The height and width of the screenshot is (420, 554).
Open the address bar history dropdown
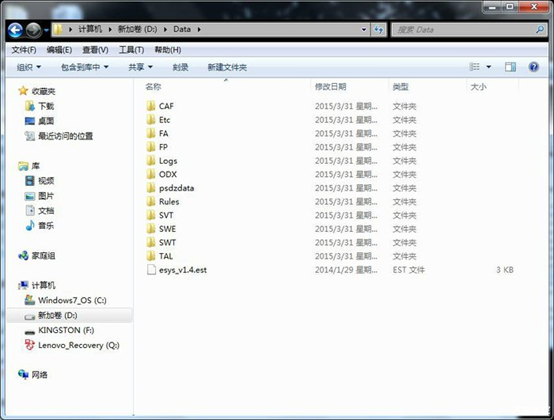tap(364, 30)
